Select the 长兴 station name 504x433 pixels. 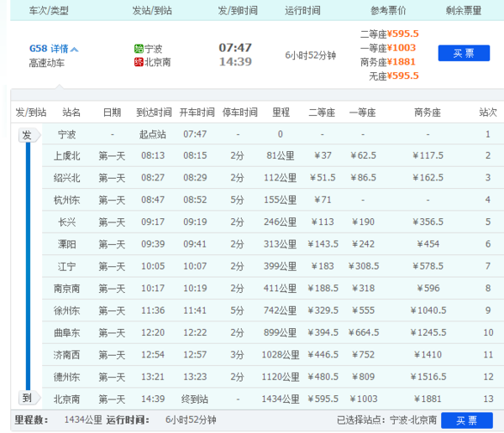tap(67, 222)
